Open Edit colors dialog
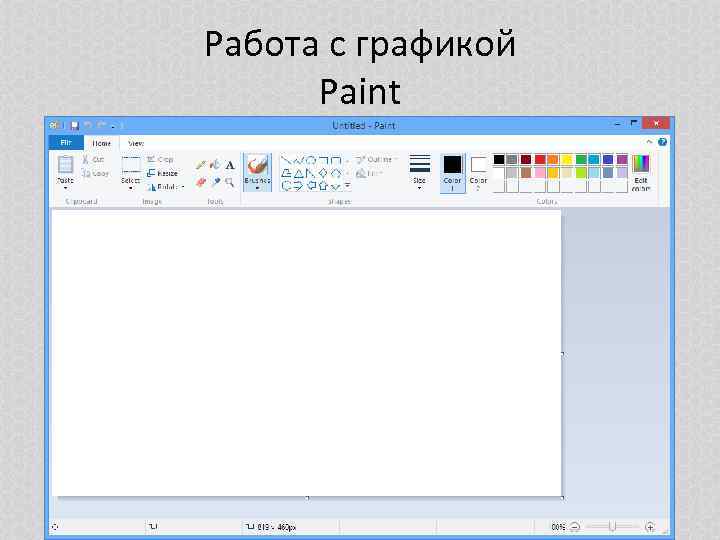The width and height of the screenshot is (720, 540). (641, 173)
